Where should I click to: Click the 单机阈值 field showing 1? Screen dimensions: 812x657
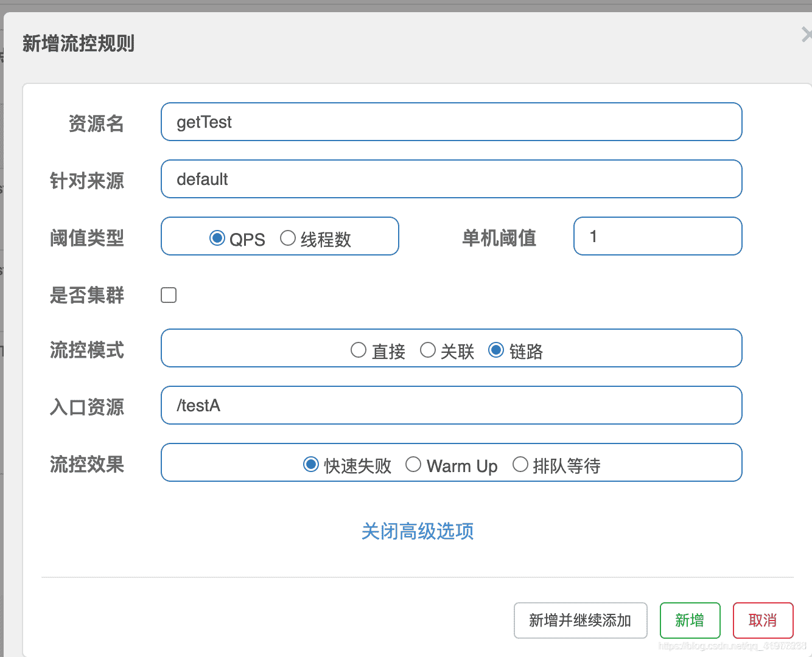[x=657, y=236]
